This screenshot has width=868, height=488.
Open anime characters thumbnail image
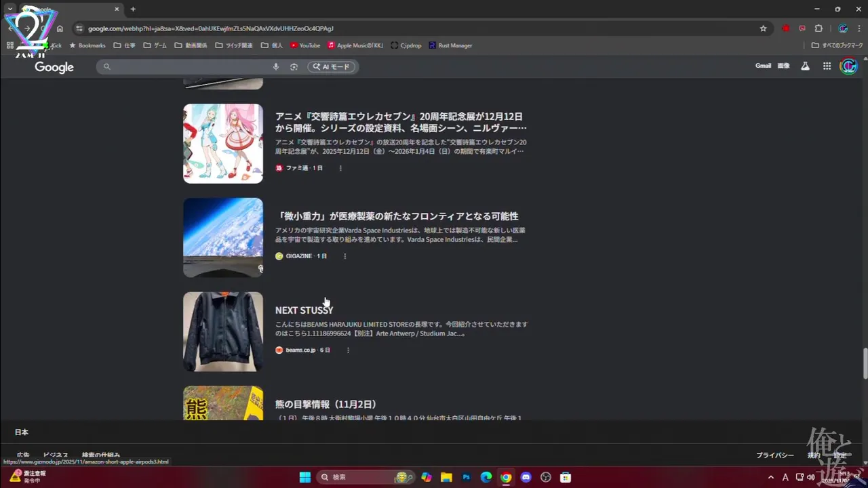pos(223,144)
